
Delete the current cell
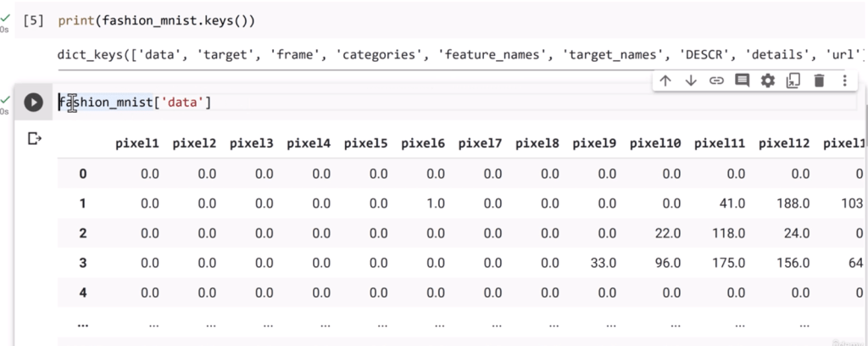pos(819,81)
